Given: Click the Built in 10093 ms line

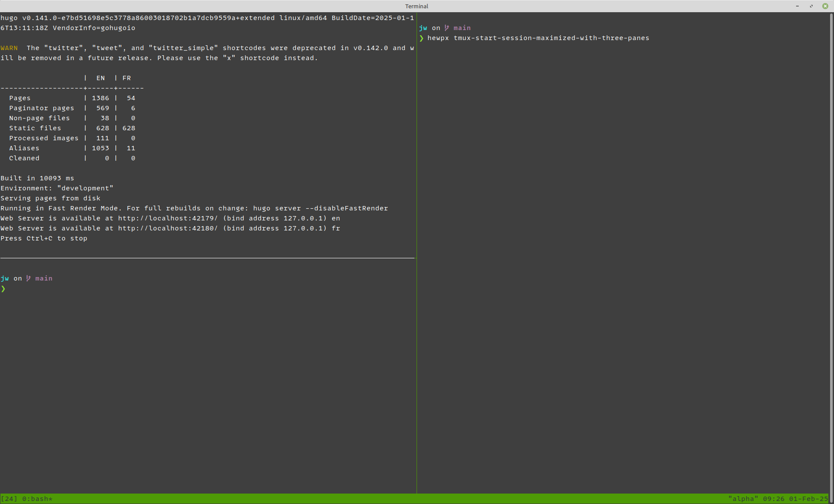Looking at the screenshot, I should click(x=37, y=178).
